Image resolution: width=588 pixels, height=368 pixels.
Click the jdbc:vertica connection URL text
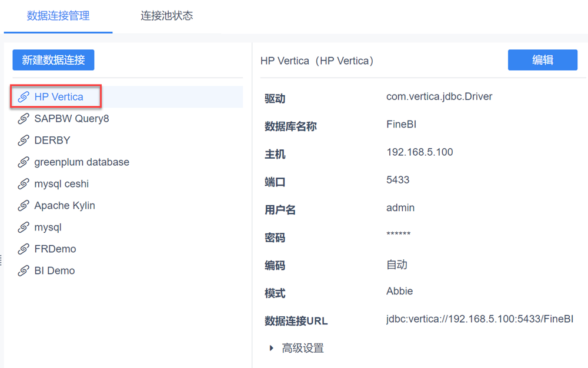479,319
